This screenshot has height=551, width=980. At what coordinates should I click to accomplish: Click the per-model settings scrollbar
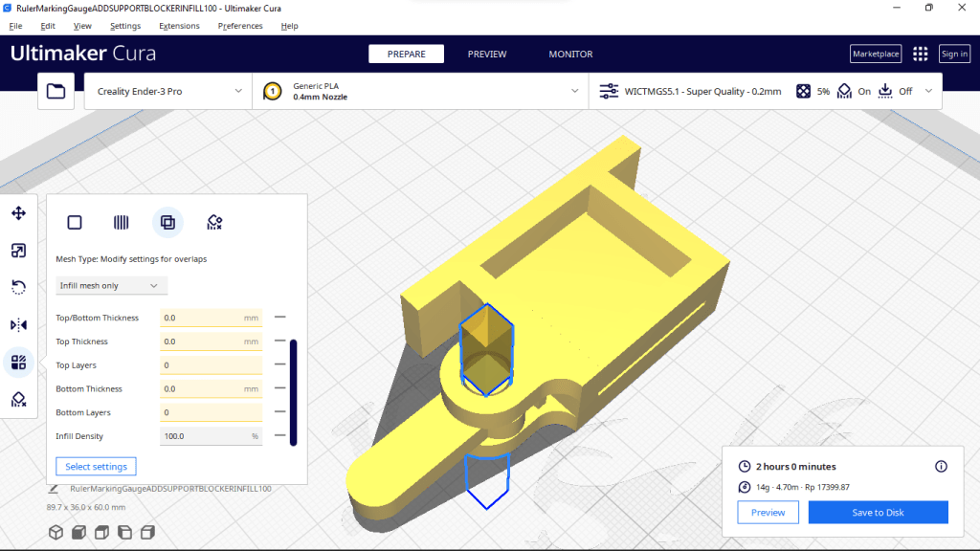coord(293,392)
